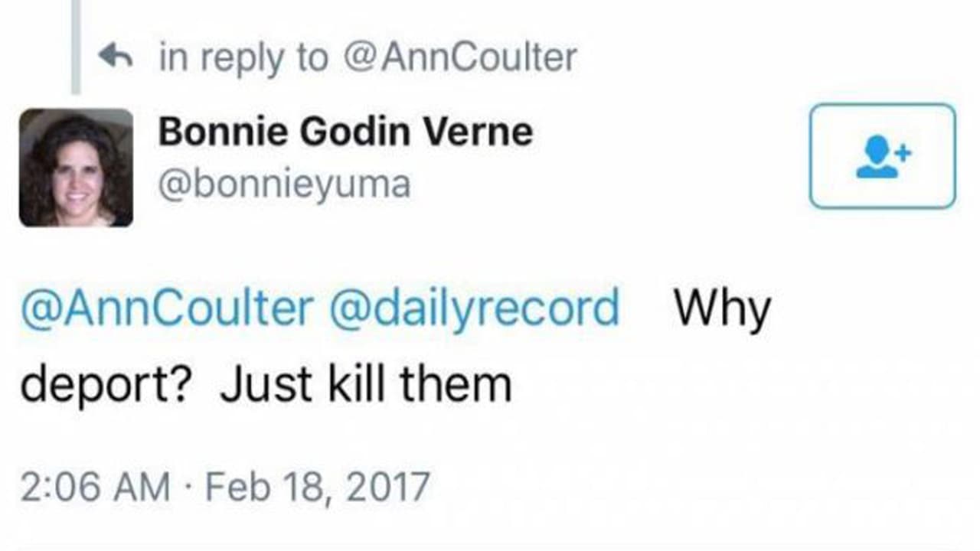Click the 'in reply to' label text
This screenshot has width=980, height=551.
tap(243, 58)
